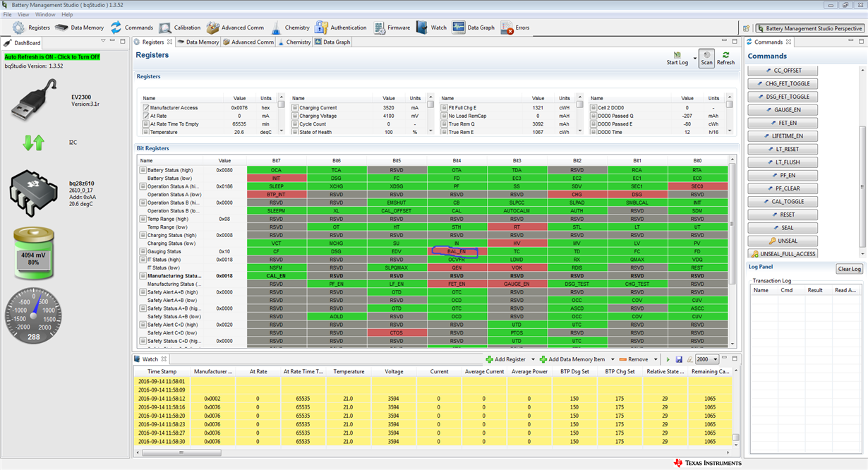The width and height of the screenshot is (868, 470).
Task: Click the Watch clear eraser icon
Action: click(689, 359)
